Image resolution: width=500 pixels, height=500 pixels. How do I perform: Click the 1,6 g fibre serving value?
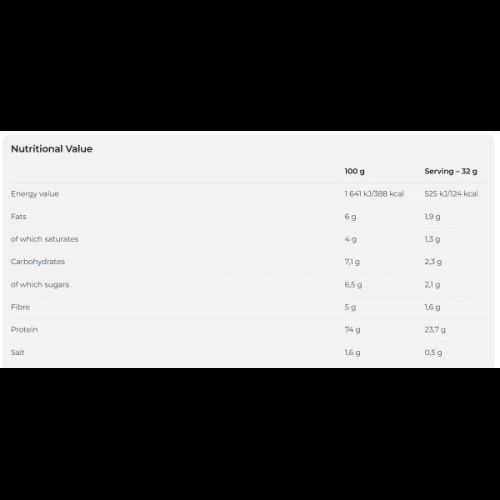pos(432,307)
